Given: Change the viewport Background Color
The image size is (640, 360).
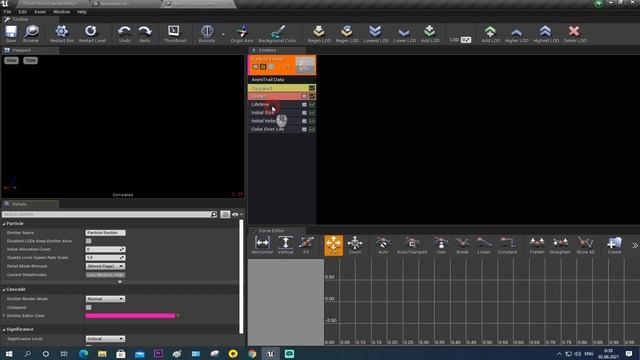Looking at the screenshot, I should coord(277,33).
